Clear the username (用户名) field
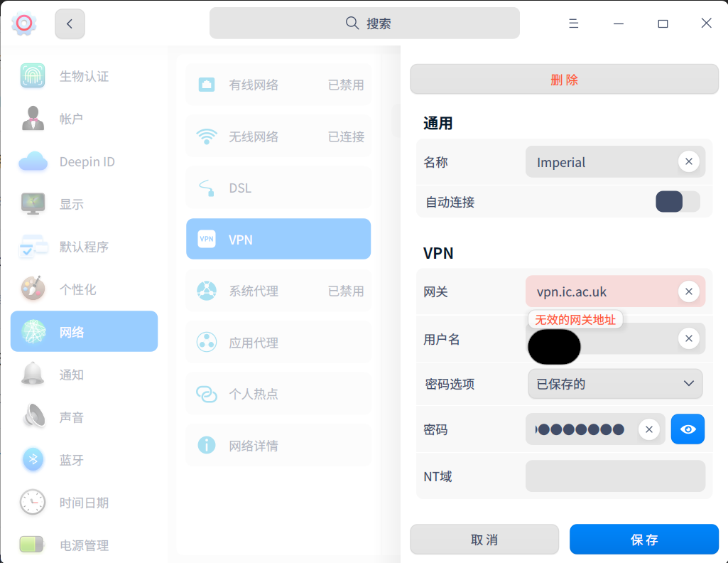This screenshot has width=728, height=563. point(688,338)
